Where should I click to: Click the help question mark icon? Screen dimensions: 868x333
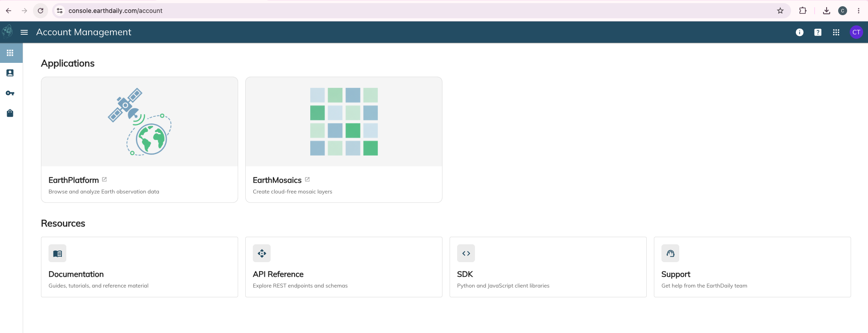(x=818, y=32)
